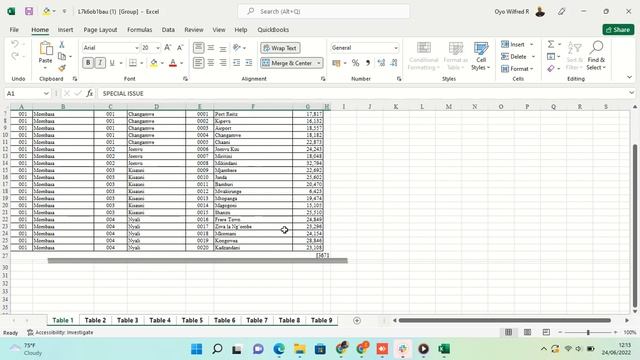Increase font size with the larger A icon
The width and height of the screenshot is (640, 360).
click(x=168, y=48)
